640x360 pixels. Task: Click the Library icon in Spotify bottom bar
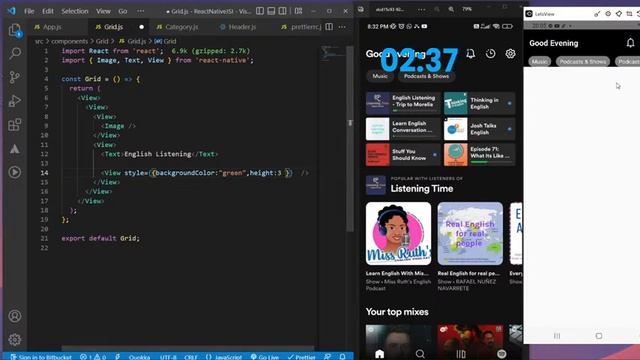click(461, 353)
